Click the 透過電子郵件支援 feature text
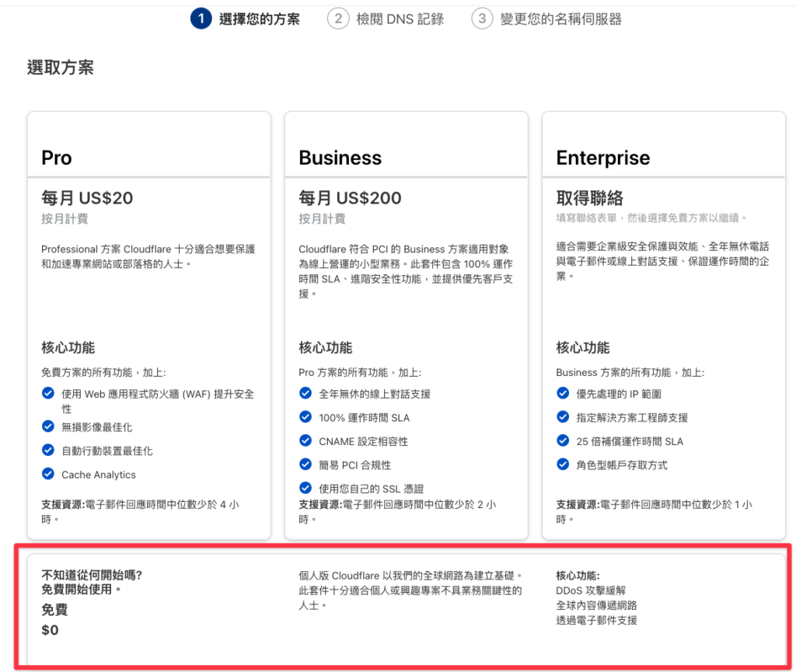 [596, 620]
